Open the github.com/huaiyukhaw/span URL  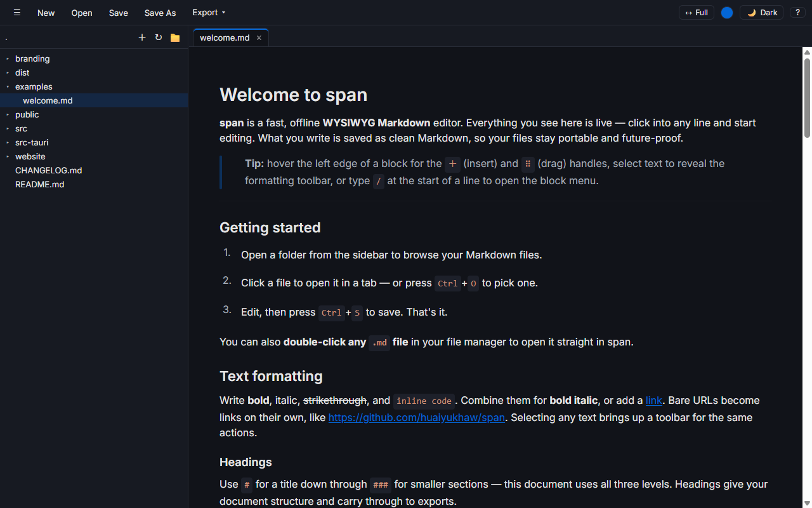[417, 417]
